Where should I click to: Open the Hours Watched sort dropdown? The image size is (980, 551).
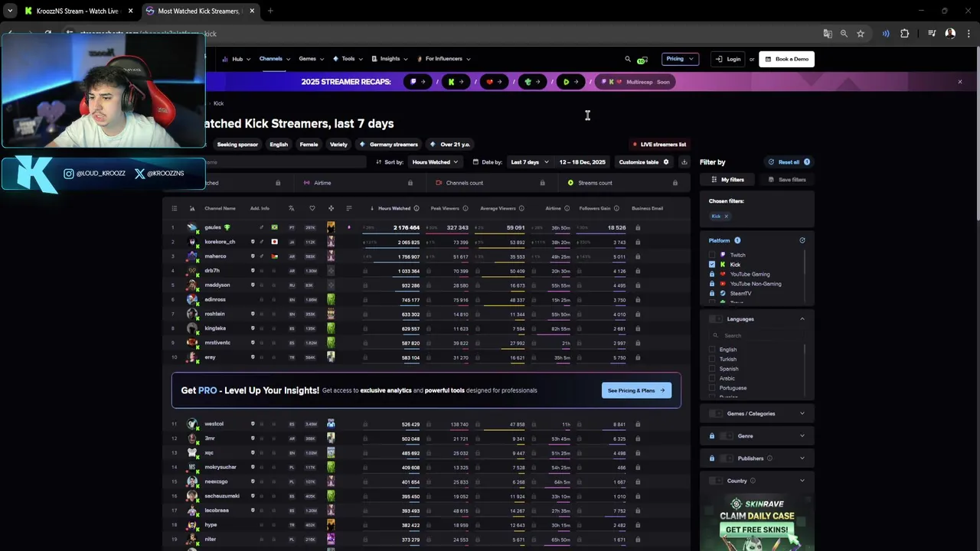coord(435,162)
